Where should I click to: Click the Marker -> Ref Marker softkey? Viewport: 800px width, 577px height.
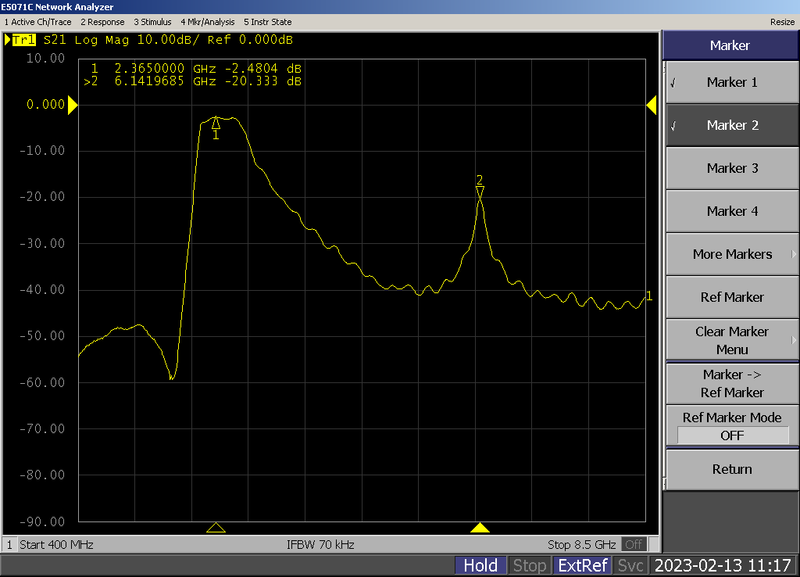(x=732, y=383)
